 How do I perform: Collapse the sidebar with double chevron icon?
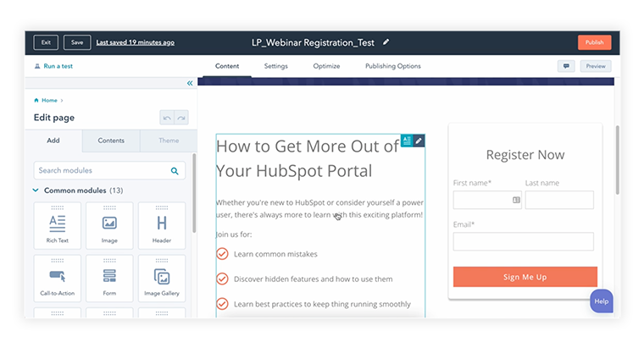(x=190, y=83)
